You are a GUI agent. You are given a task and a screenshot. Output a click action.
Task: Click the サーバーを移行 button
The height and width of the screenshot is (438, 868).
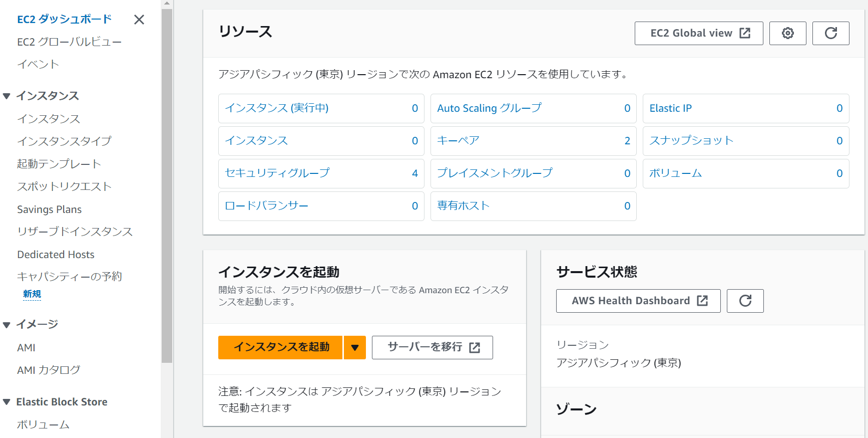(x=432, y=347)
